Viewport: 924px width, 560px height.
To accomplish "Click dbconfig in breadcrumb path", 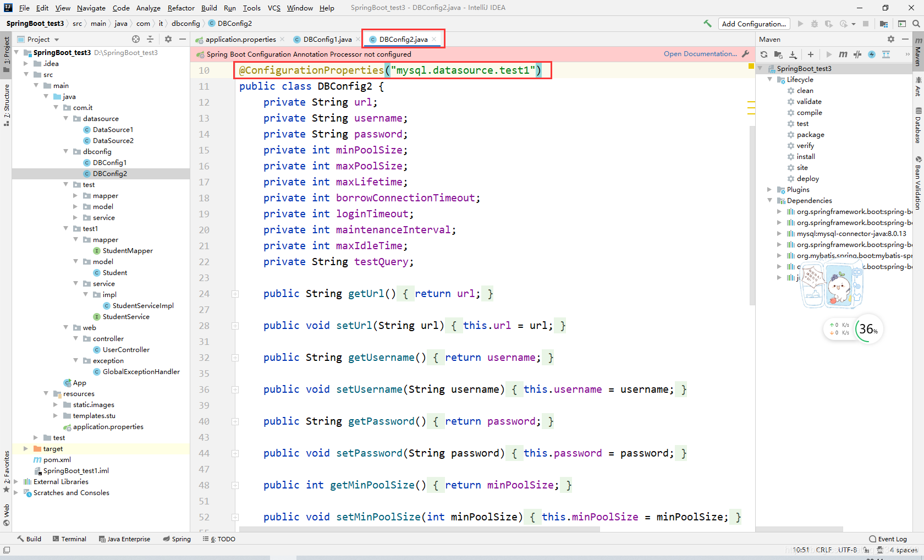I will point(185,24).
